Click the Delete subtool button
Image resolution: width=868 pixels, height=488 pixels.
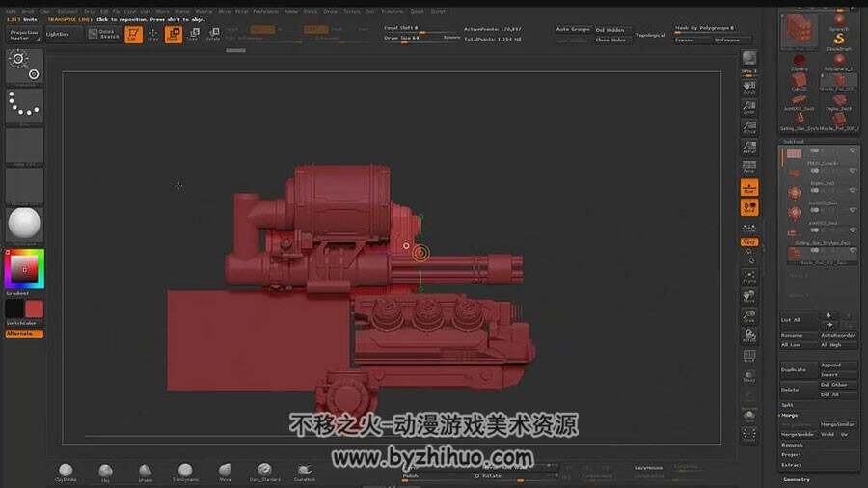[x=798, y=390]
